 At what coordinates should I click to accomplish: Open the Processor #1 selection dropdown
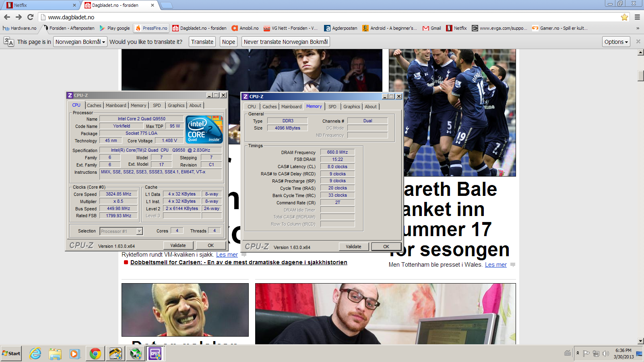pos(121,231)
